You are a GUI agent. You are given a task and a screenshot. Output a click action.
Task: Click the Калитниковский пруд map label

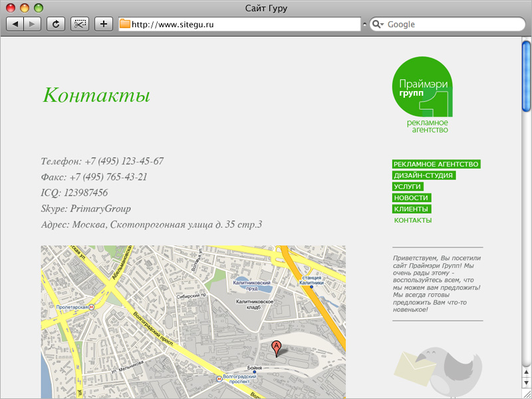(252, 286)
